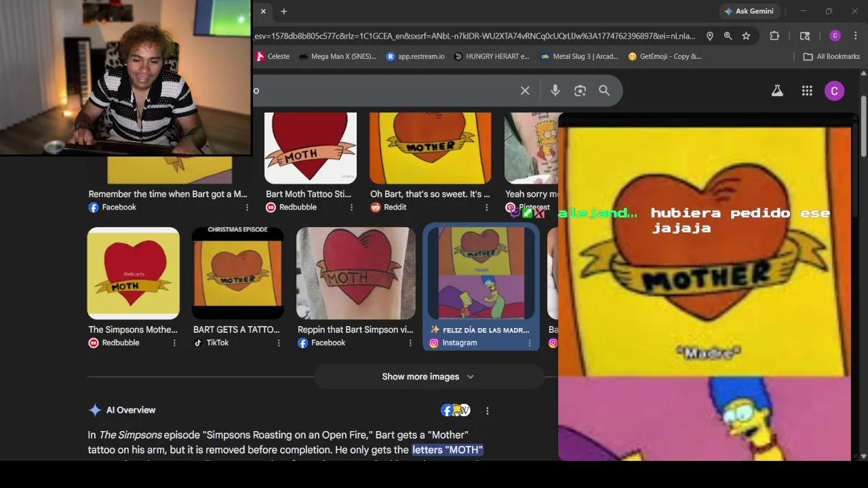Open options for the Remember the time Facebook result
The width and height of the screenshot is (868, 488).
247,207
